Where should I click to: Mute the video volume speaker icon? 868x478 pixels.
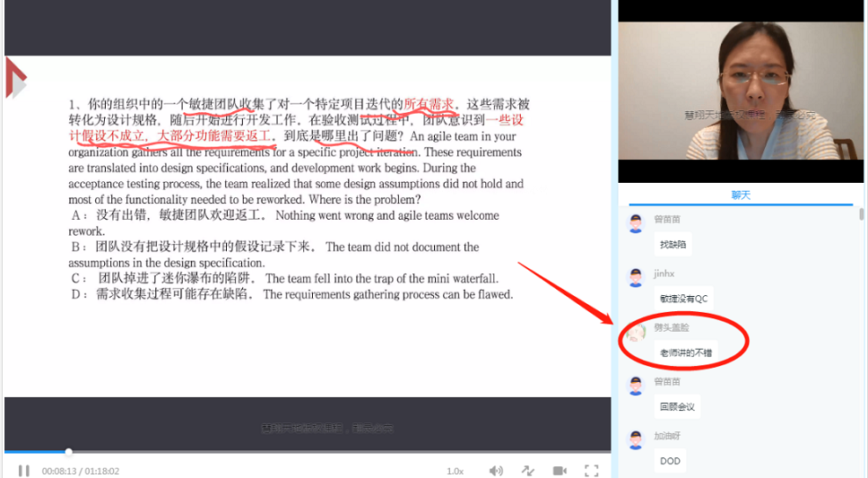coord(496,470)
